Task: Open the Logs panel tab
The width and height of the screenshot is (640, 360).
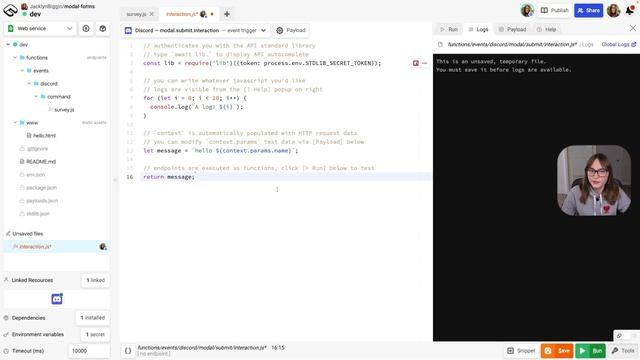Action: click(x=478, y=29)
